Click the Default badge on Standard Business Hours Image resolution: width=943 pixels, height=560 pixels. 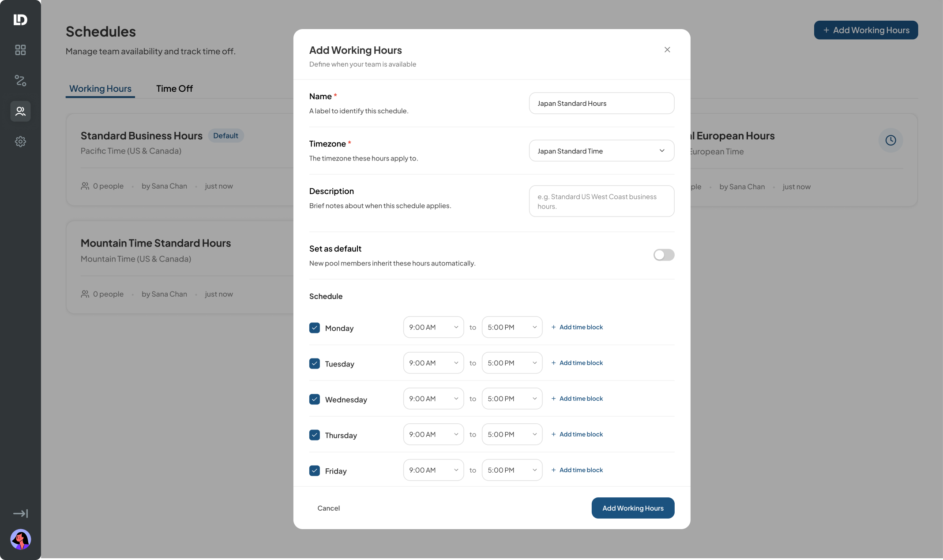[225, 136]
